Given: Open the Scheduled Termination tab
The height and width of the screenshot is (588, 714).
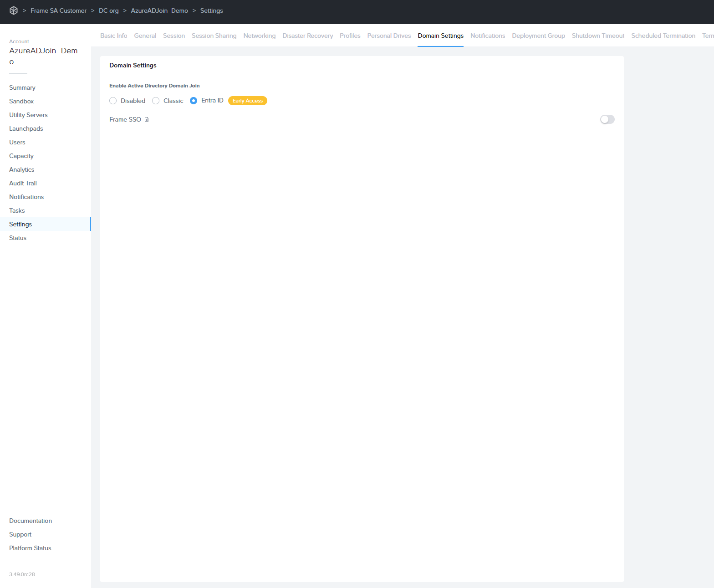Looking at the screenshot, I should (x=663, y=36).
